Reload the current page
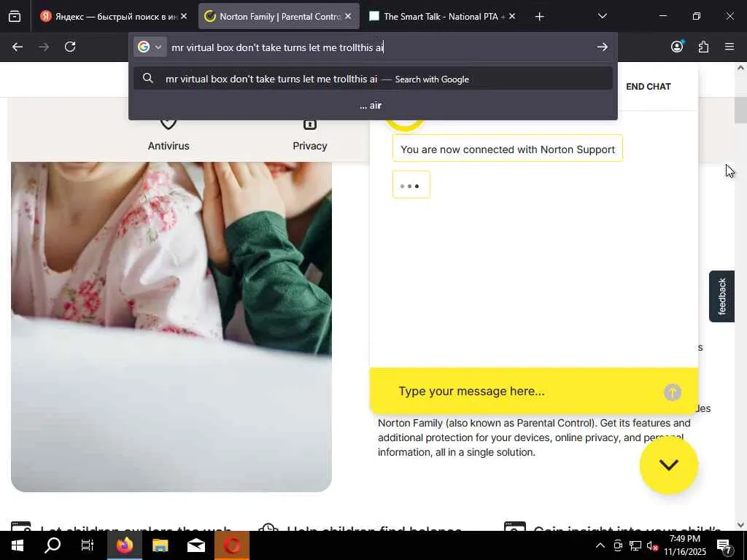The width and height of the screenshot is (747, 560). [70, 47]
